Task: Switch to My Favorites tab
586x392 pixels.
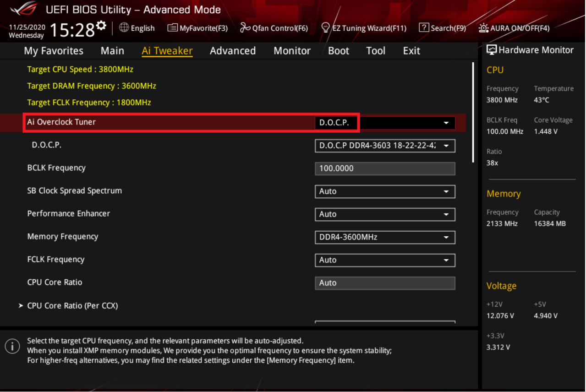Action: 54,51
